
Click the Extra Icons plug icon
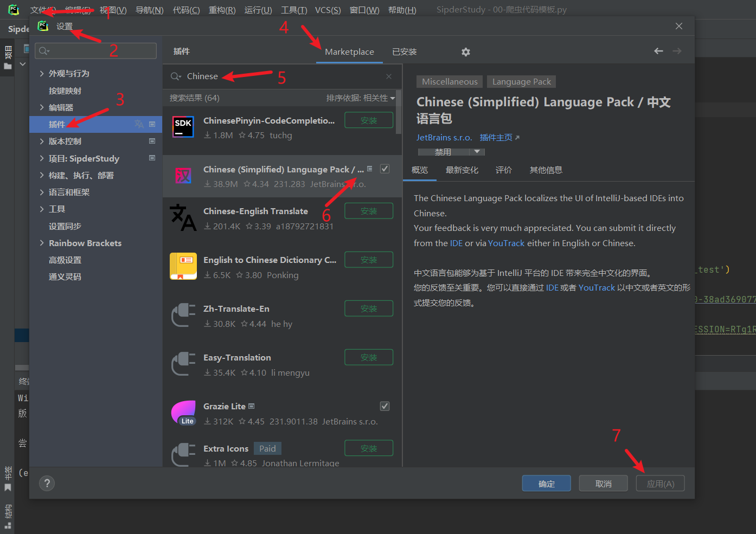(183, 454)
